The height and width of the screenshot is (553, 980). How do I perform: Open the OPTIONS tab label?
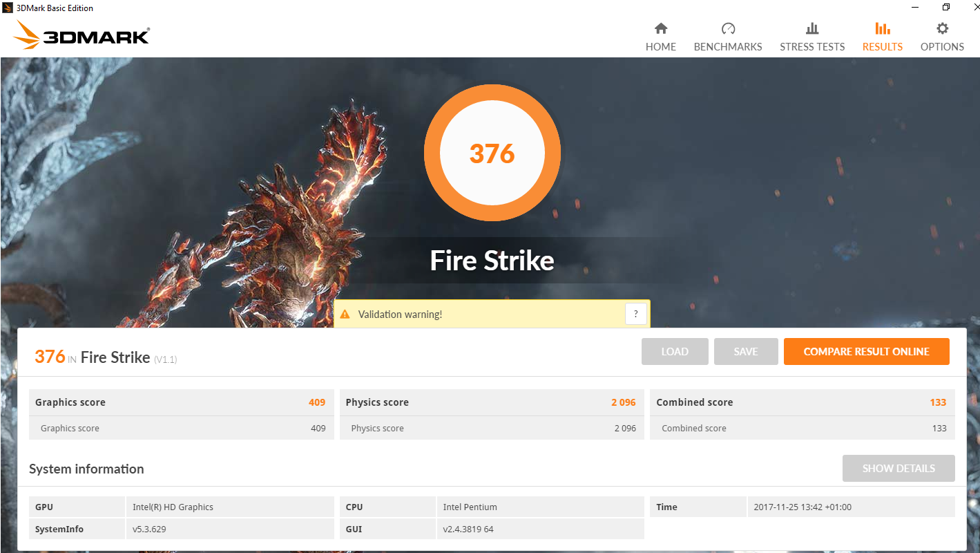942,47
